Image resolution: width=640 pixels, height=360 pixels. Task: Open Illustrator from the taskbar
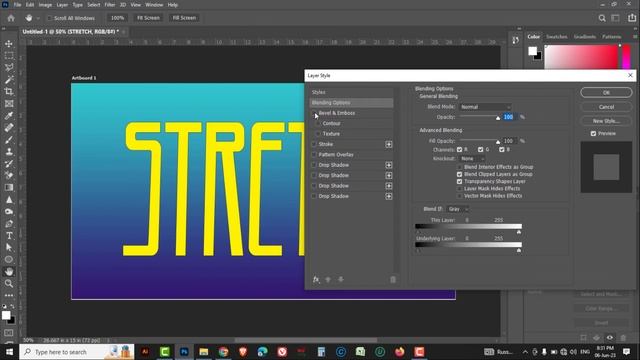pyautogui.click(x=145, y=351)
